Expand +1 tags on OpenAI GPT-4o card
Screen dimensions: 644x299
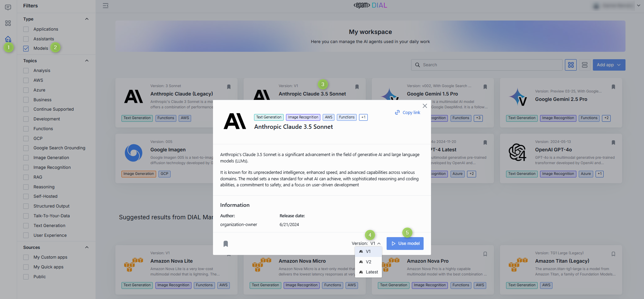(x=600, y=174)
